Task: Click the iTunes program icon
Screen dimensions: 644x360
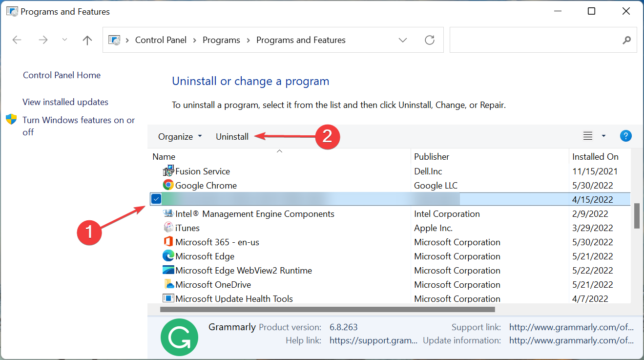Action: coord(168,228)
